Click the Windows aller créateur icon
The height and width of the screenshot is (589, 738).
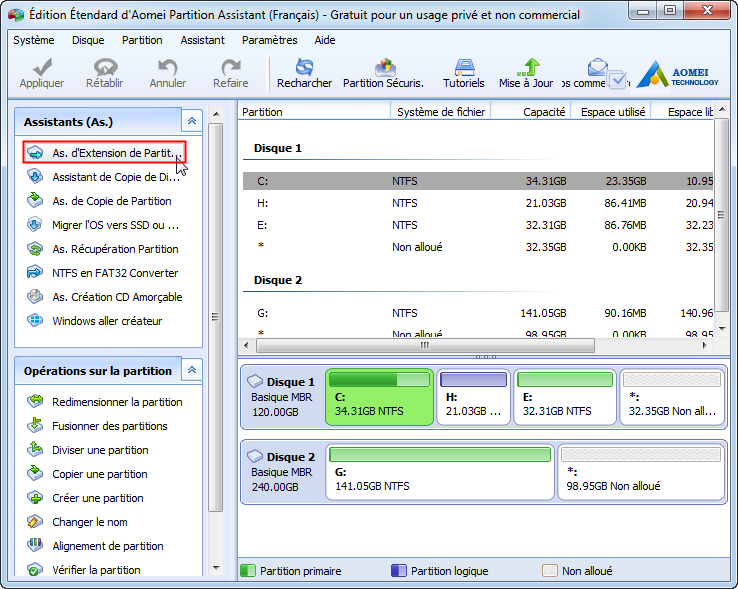pyautogui.click(x=35, y=321)
